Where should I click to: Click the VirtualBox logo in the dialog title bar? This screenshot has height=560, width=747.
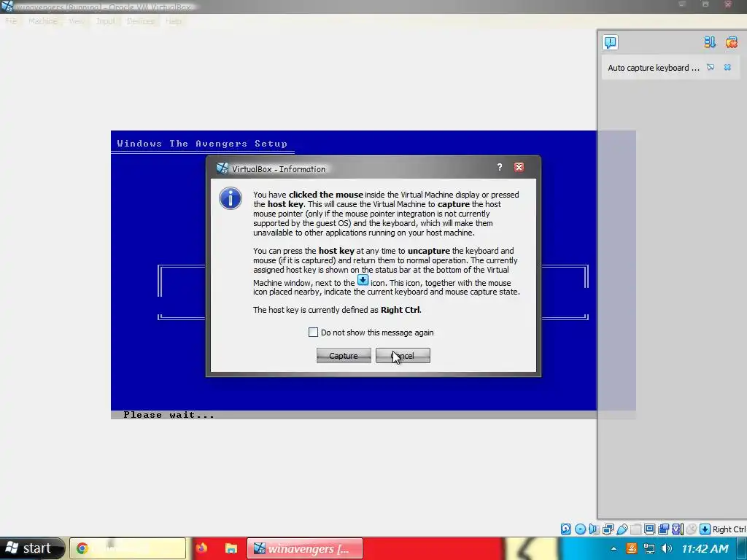pyautogui.click(x=222, y=168)
